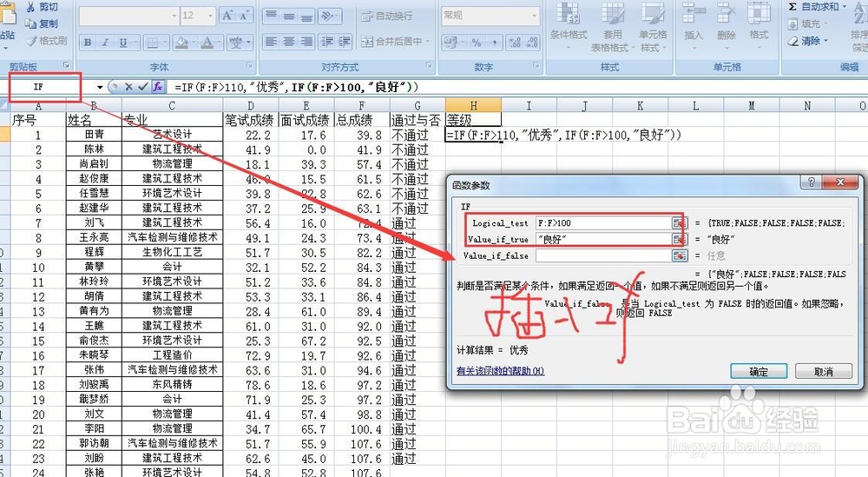868x477 pixels.
Task: Collapse dialog via Value_if_true range selector
Action: coord(680,239)
